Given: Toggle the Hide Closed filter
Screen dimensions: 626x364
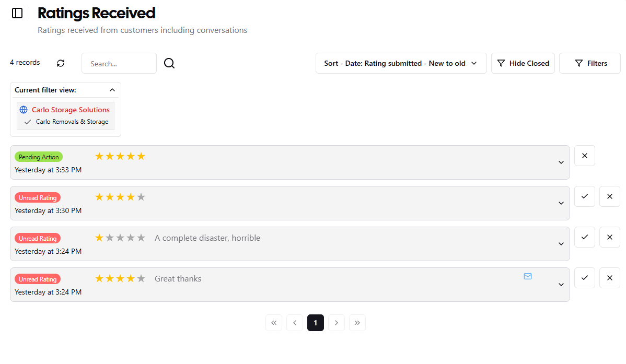Looking at the screenshot, I should (523, 63).
